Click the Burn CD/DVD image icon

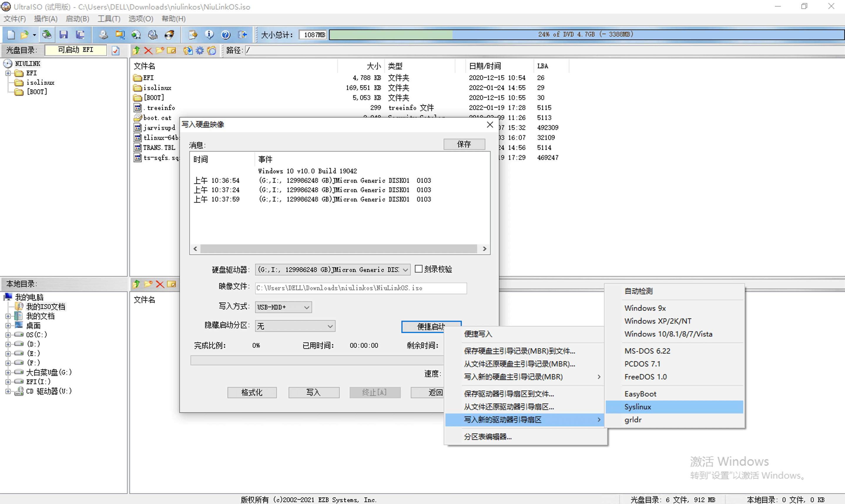(x=169, y=35)
